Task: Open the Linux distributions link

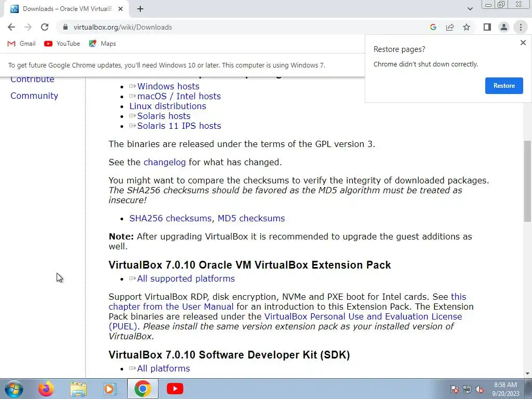Action: pyautogui.click(x=168, y=106)
